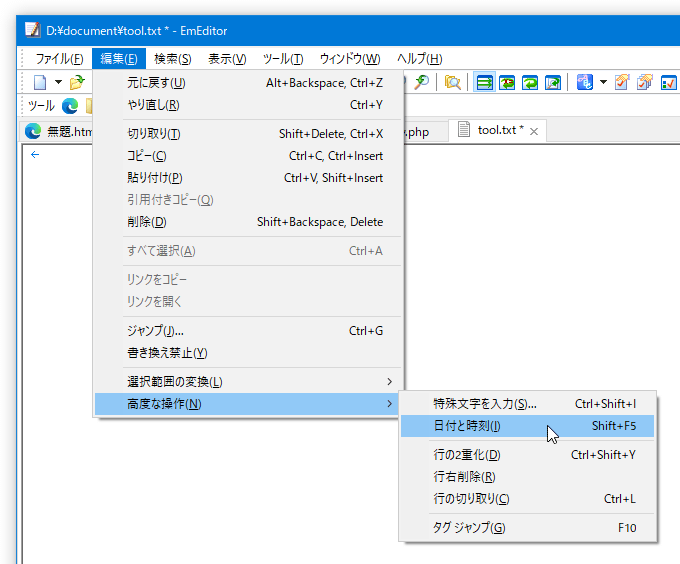The image size is (680, 564).
Task: Close the 編集(E) menu
Action: pos(119,59)
